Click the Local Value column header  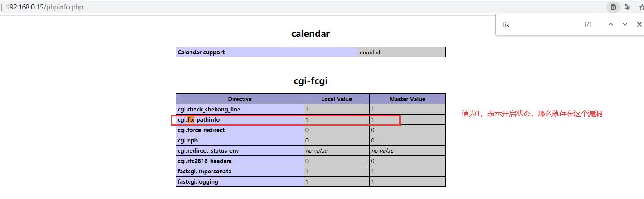(x=336, y=99)
